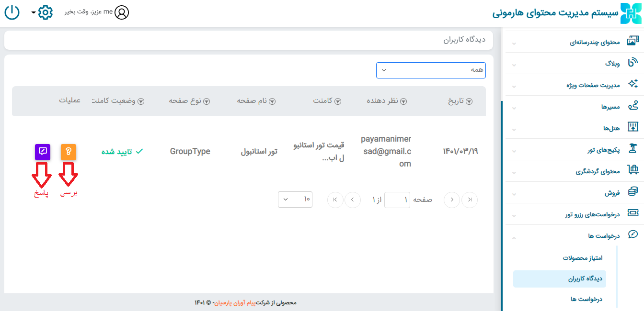Screen dimensions: 644x311
Task: Click the filter icon on نام صفحه column
Action: pos(272,101)
